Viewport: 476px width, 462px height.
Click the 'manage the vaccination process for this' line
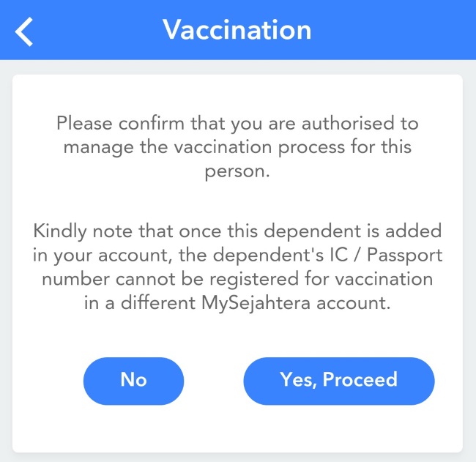pyautogui.click(x=237, y=147)
